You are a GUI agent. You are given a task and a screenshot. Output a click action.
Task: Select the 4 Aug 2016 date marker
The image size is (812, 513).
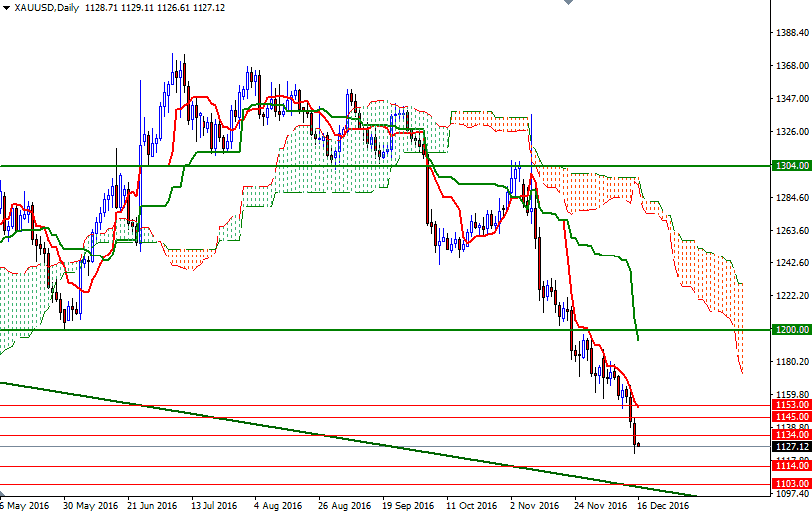[x=279, y=505]
